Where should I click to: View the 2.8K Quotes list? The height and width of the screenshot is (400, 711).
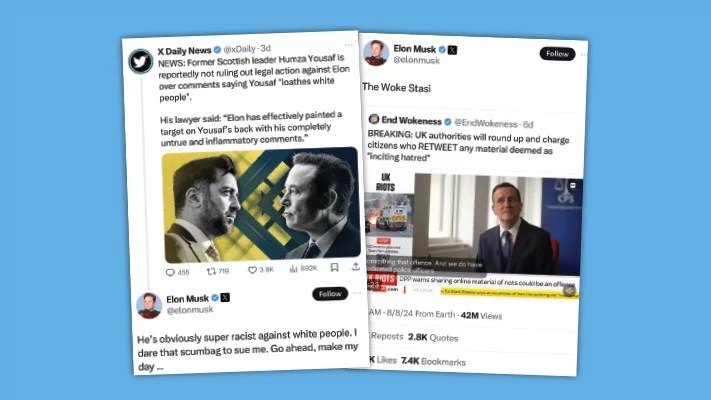(x=433, y=337)
